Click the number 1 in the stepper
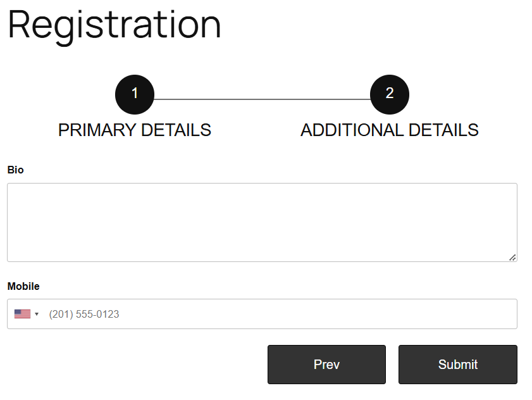The image size is (532, 400). [x=135, y=94]
